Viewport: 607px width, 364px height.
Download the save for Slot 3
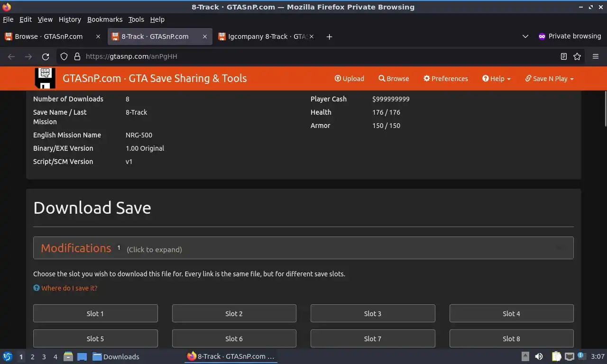pos(373,314)
